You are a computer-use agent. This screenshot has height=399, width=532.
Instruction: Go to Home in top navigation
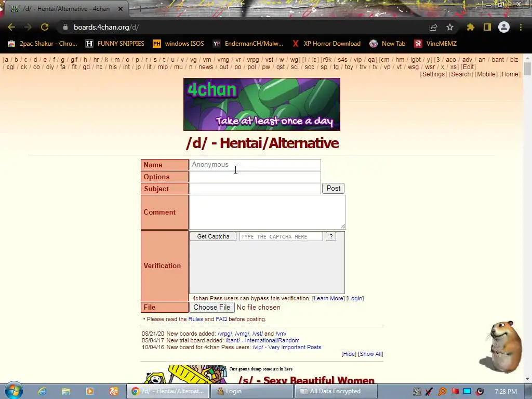[510, 74]
